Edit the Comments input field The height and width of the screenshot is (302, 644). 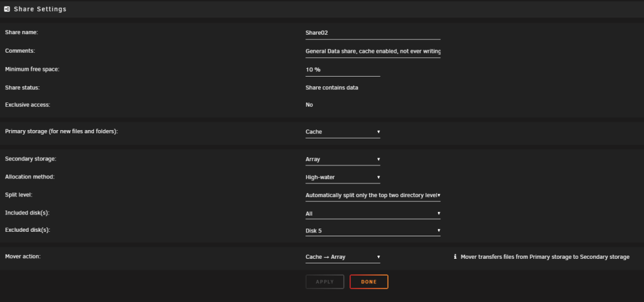(x=372, y=52)
